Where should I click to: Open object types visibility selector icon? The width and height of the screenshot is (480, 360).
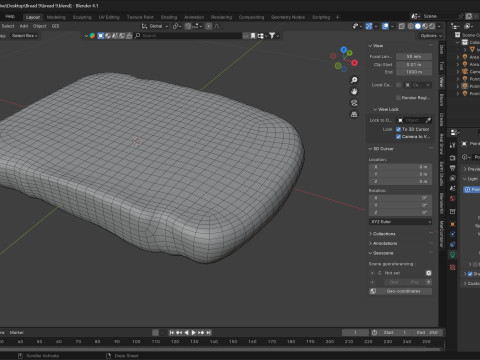(x=355, y=26)
